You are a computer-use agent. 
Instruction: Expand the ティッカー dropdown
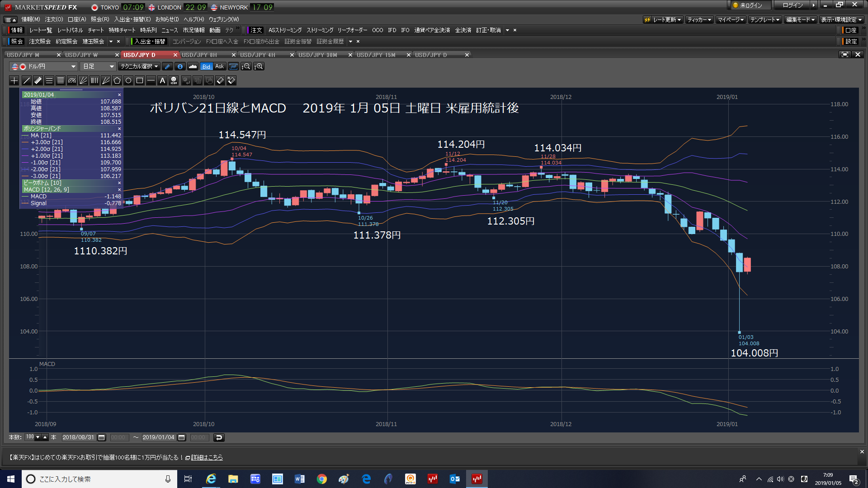(x=699, y=20)
